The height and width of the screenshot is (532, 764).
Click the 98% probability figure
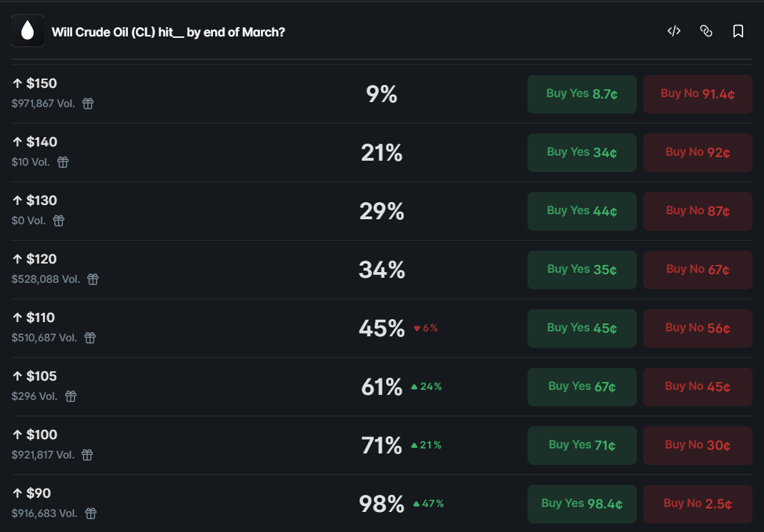pos(382,503)
